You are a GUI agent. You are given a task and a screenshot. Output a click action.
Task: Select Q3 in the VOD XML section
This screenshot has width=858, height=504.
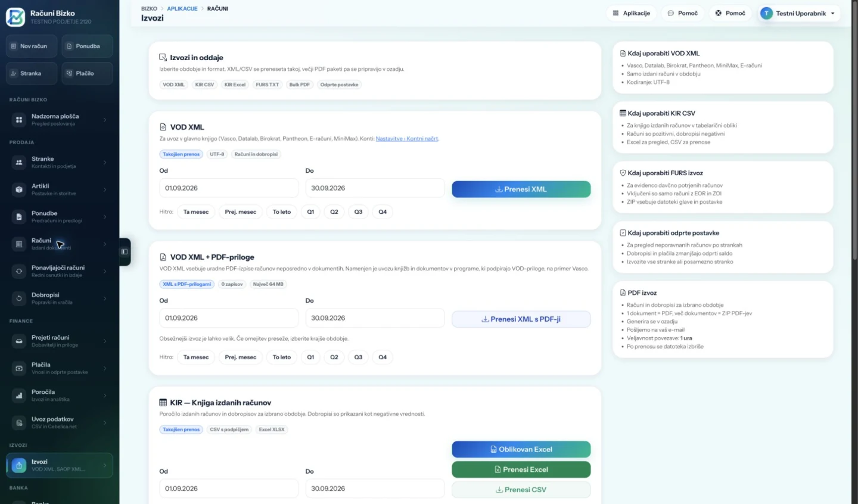pos(358,211)
